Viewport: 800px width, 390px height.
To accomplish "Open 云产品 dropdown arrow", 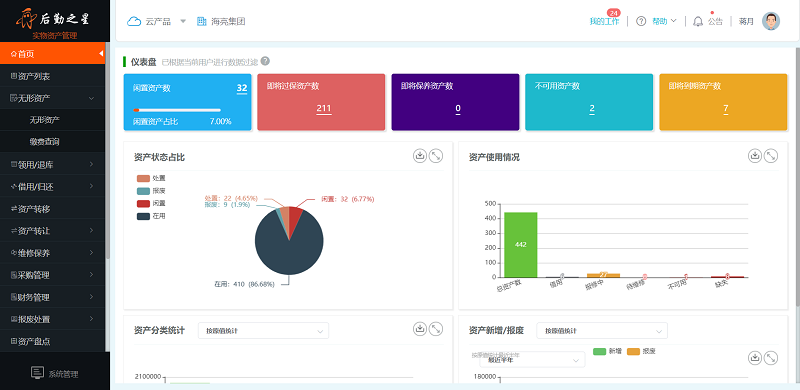I will coord(183,21).
